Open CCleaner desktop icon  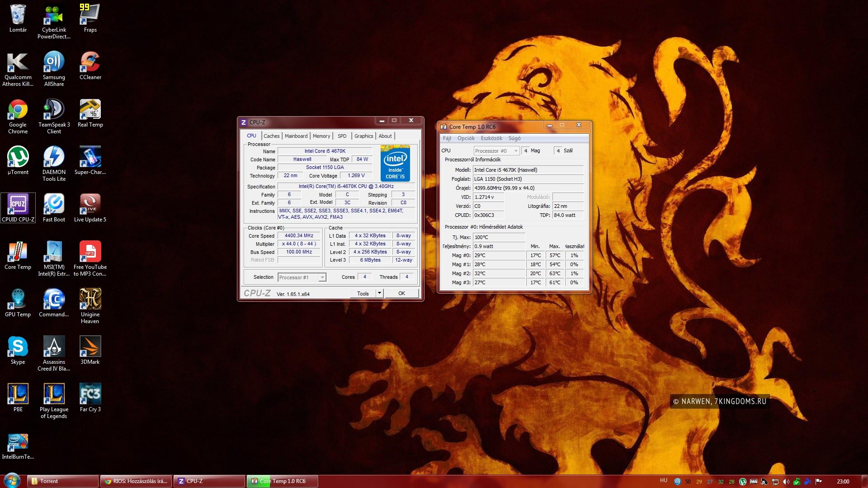90,66
